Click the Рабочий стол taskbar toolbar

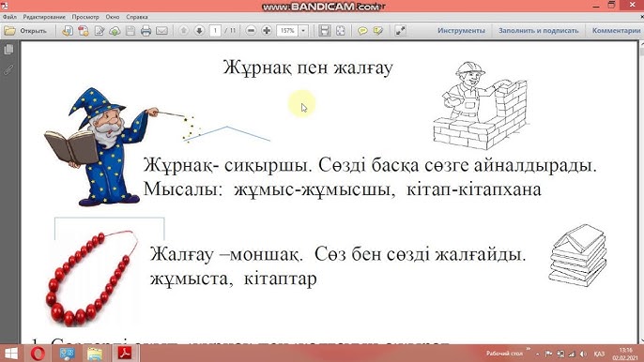click(x=504, y=354)
